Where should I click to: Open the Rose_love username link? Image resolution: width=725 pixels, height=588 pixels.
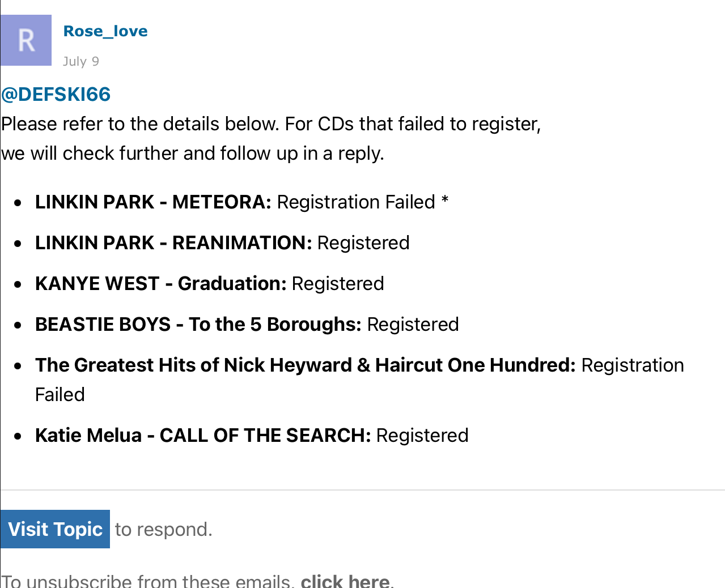(105, 31)
